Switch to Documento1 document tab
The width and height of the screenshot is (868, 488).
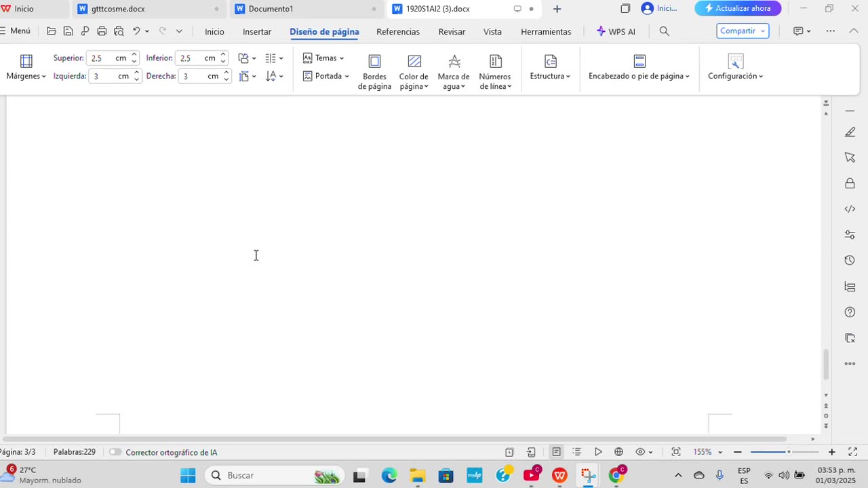(305, 9)
